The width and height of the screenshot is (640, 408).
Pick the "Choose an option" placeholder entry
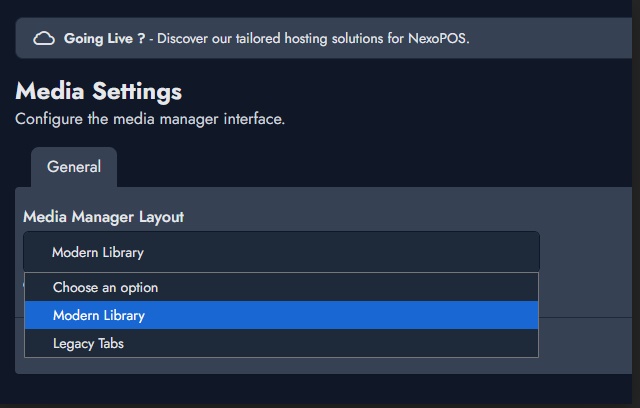(x=281, y=287)
